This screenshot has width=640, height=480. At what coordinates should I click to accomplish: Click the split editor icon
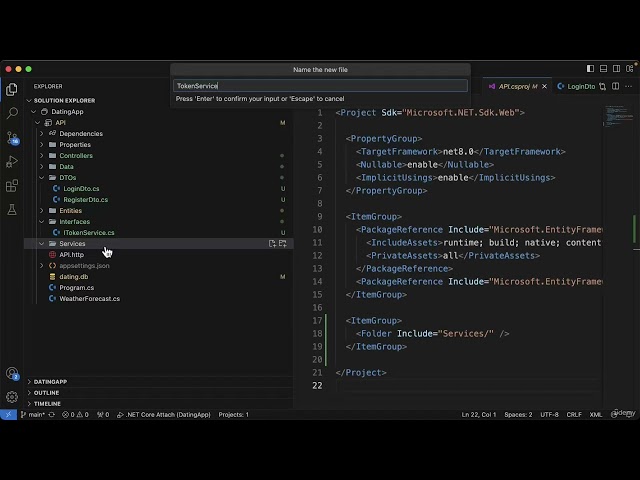pyautogui.click(x=616, y=86)
